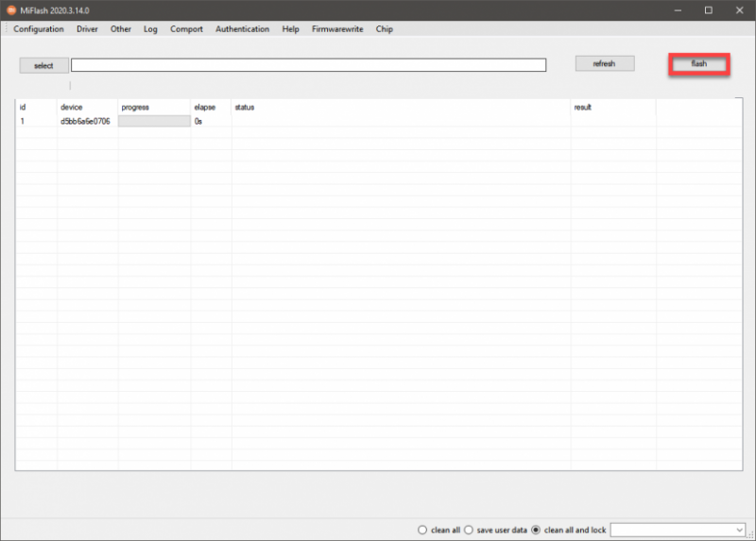The image size is (756, 541).
Task: Click the MiFlash orange app icon
Action: (11, 10)
